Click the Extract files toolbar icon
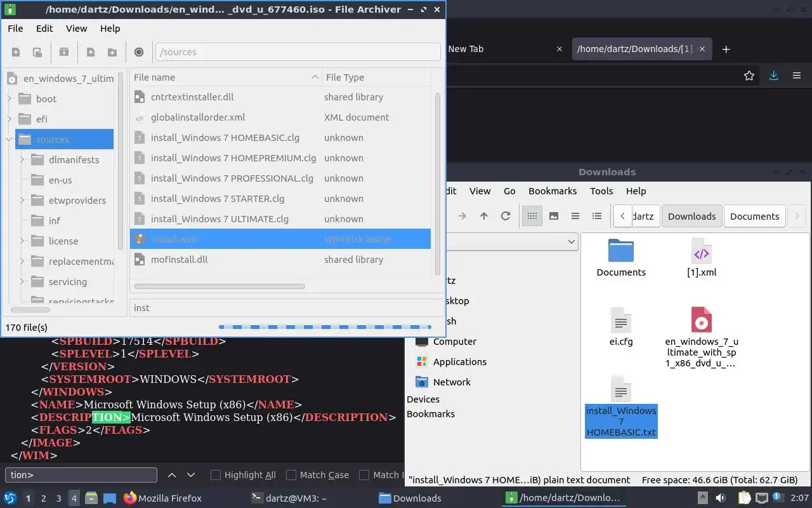 64,52
